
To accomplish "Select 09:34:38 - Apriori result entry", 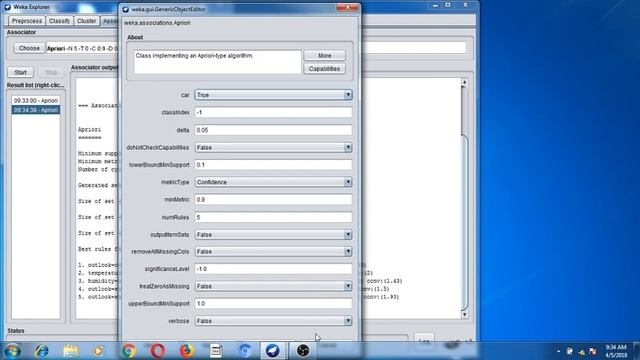I will pos(36,110).
